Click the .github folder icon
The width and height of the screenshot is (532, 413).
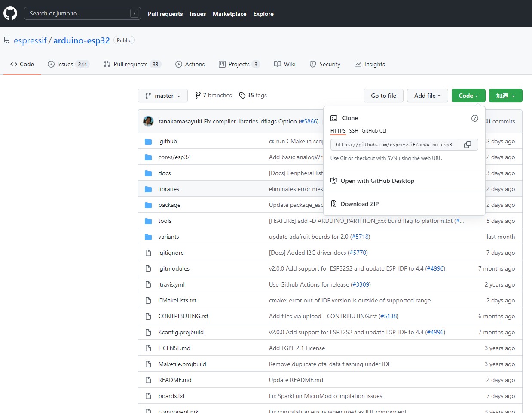[x=148, y=142]
